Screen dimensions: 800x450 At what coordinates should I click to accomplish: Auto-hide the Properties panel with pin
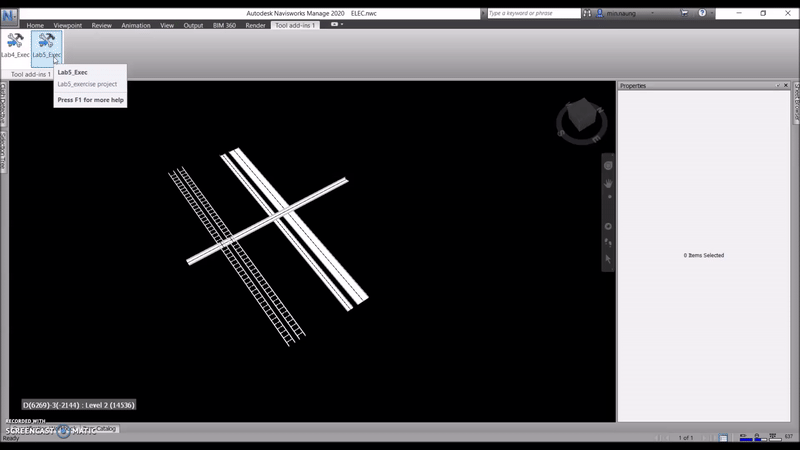[x=778, y=86]
